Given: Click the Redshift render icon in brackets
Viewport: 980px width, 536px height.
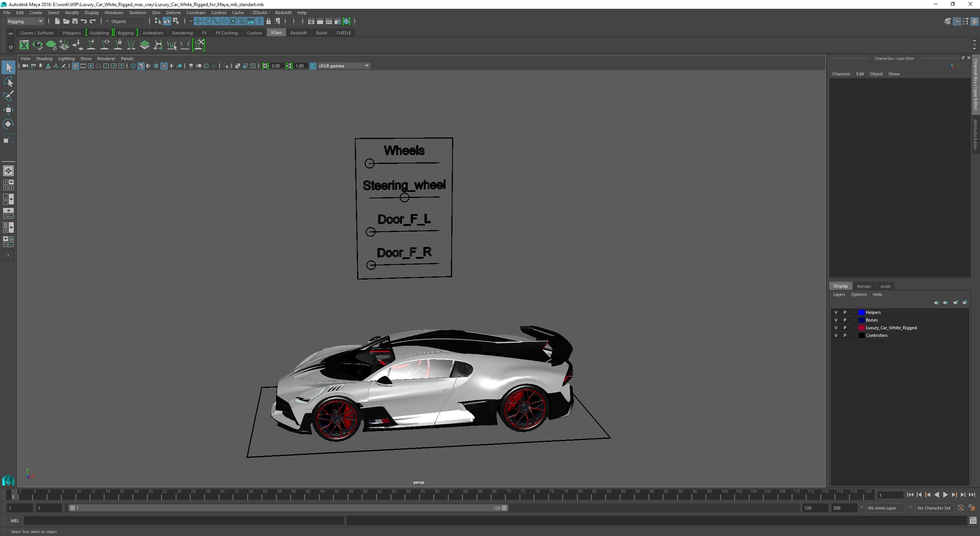Looking at the screenshot, I should pos(346,21).
